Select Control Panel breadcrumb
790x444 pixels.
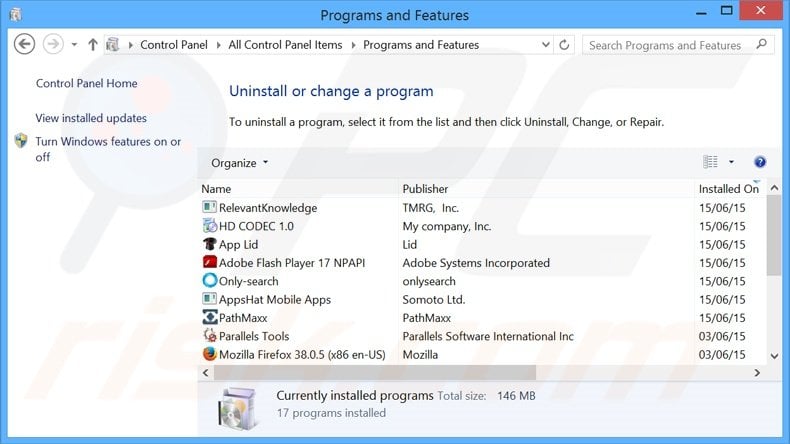[174, 45]
